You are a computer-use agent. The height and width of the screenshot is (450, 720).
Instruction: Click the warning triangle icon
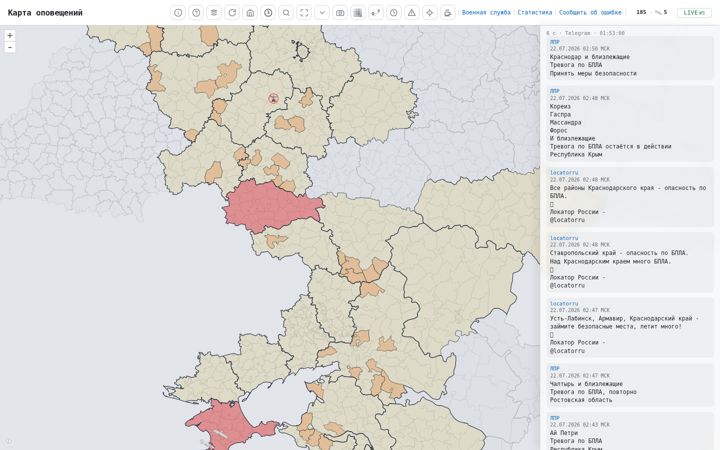(412, 13)
